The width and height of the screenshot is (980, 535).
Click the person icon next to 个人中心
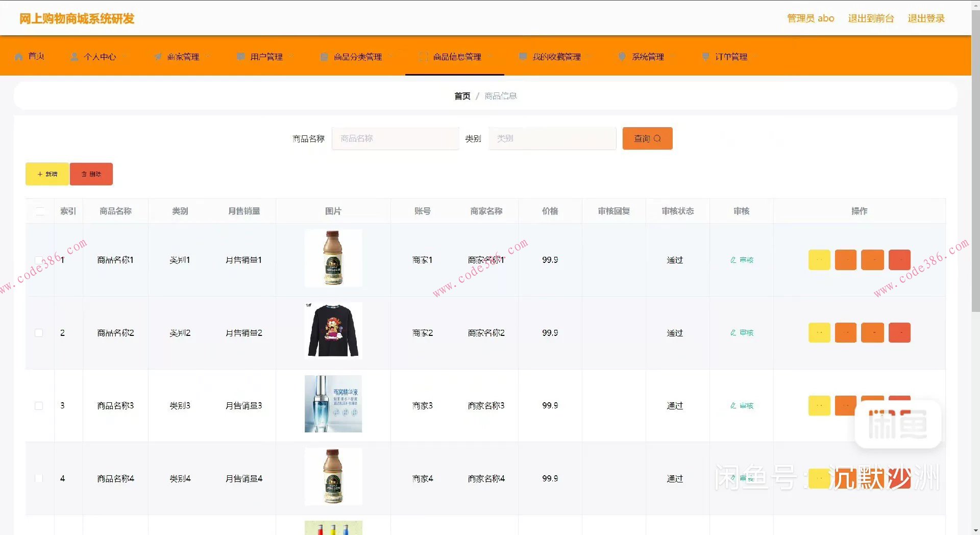click(73, 57)
